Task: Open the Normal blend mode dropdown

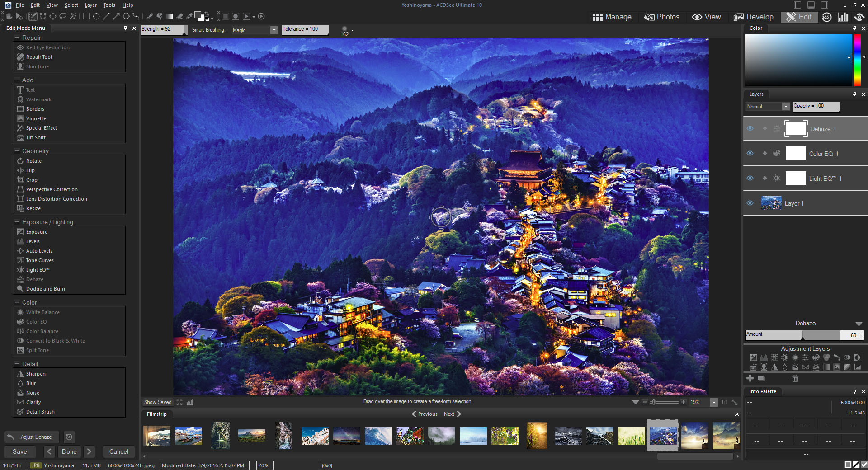Action: pos(786,107)
